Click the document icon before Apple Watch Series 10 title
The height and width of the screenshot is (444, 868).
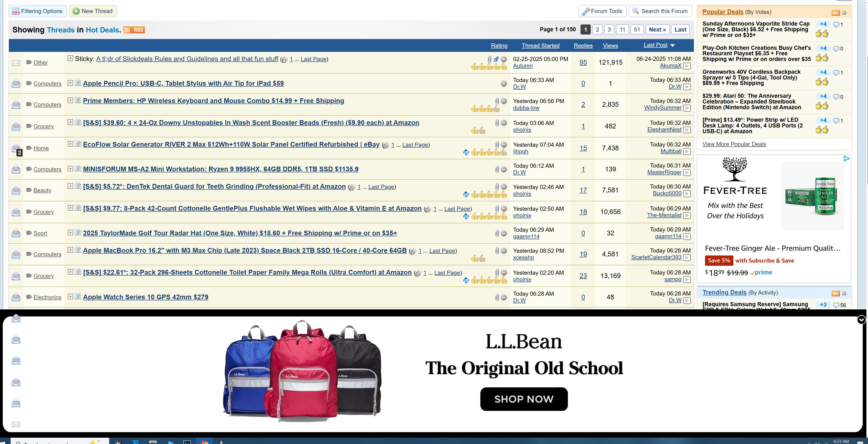pos(78,296)
